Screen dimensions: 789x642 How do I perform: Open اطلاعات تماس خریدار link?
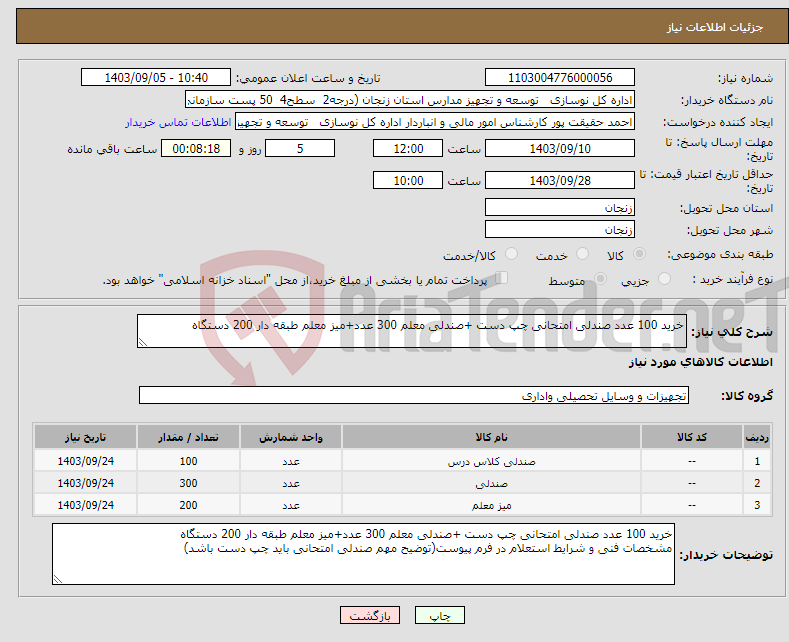tap(178, 122)
